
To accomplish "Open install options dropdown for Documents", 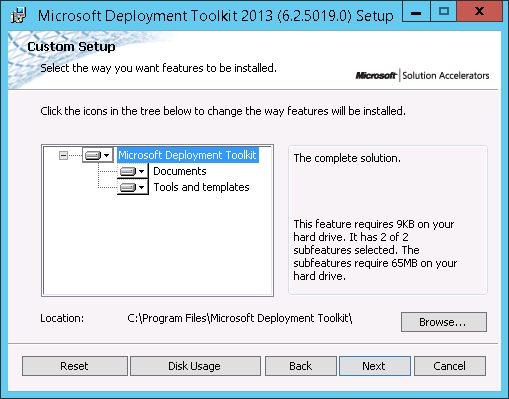I will (x=133, y=171).
